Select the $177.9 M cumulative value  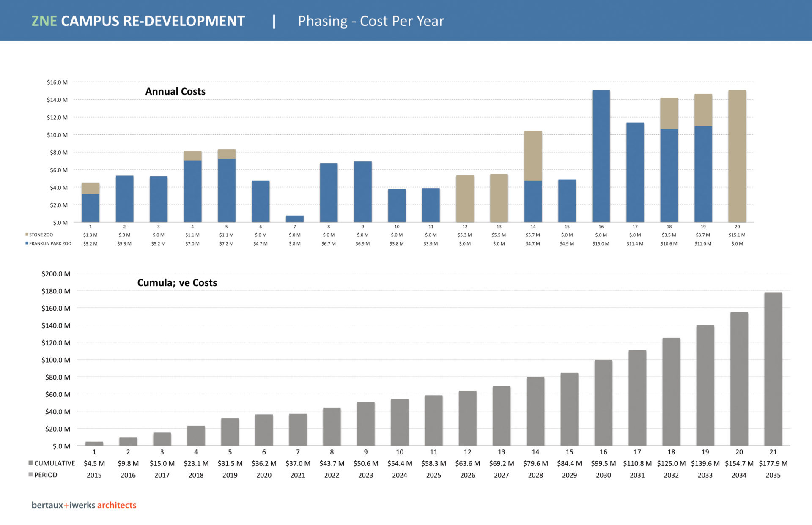click(773, 463)
